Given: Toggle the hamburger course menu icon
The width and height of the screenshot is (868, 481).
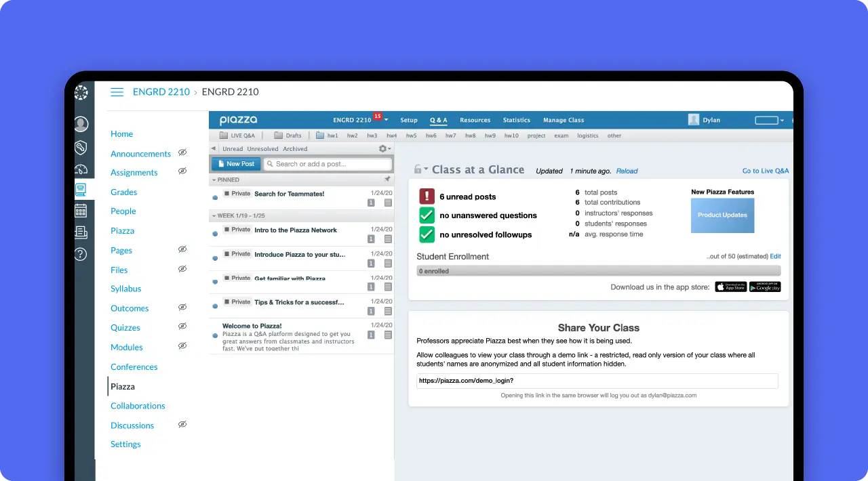Looking at the screenshot, I should [117, 92].
